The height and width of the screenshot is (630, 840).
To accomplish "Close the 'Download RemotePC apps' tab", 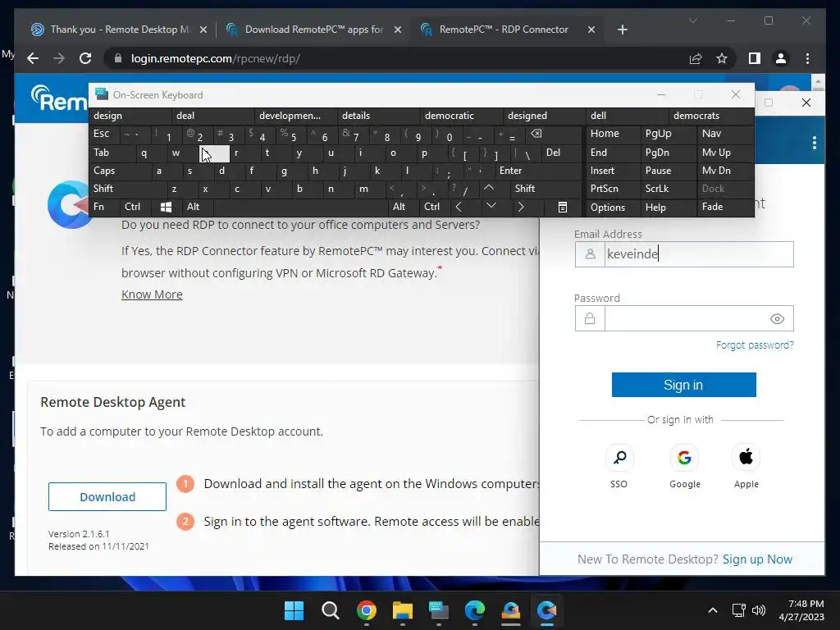I will (398, 30).
